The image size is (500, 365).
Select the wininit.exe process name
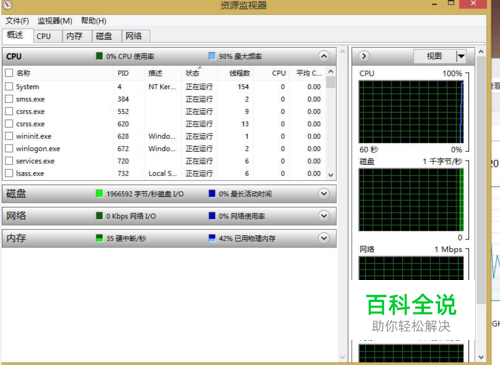pyautogui.click(x=34, y=136)
